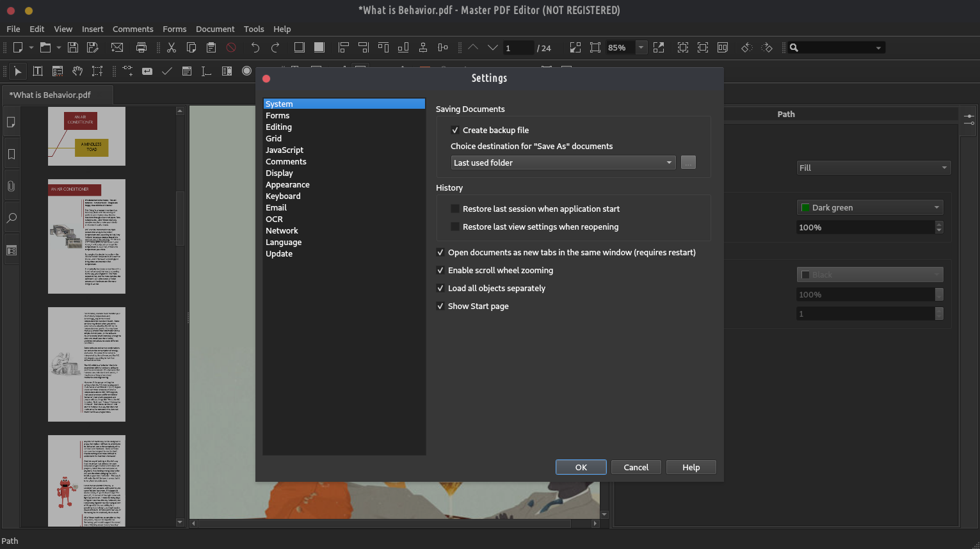Select the Hand tool on the toolbar
This screenshot has height=549, width=980.
click(77, 71)
